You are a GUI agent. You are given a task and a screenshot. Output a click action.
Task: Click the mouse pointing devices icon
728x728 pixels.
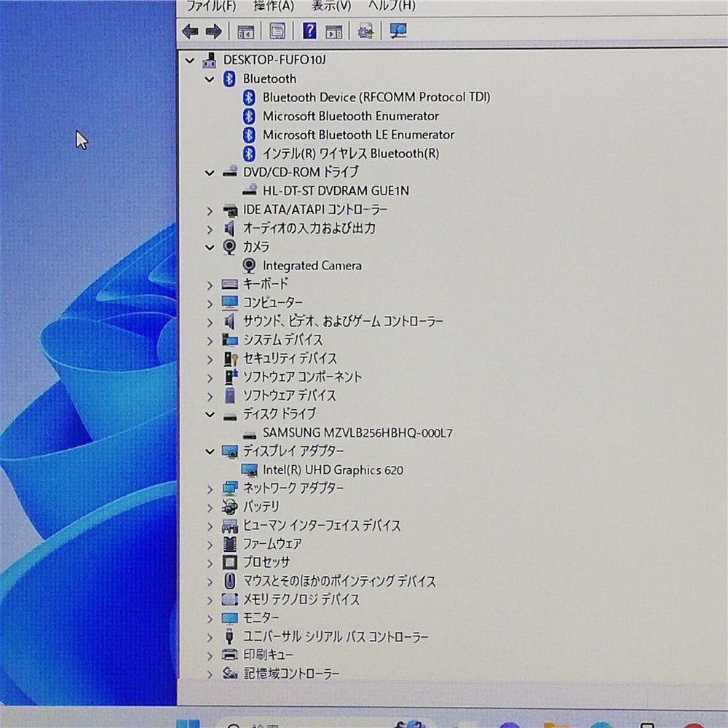[229, 581]
